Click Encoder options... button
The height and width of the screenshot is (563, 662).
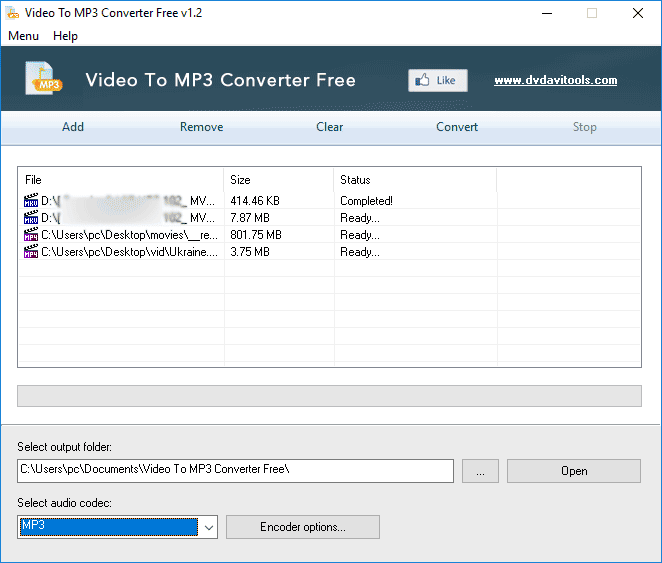[x=303, y=527]
